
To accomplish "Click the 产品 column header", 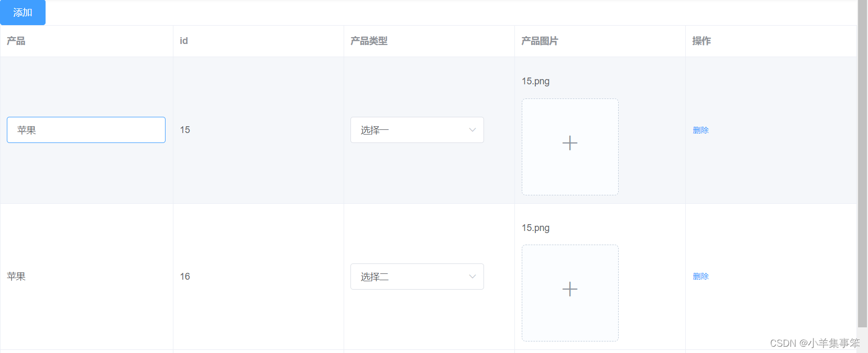I will [16, 41].
